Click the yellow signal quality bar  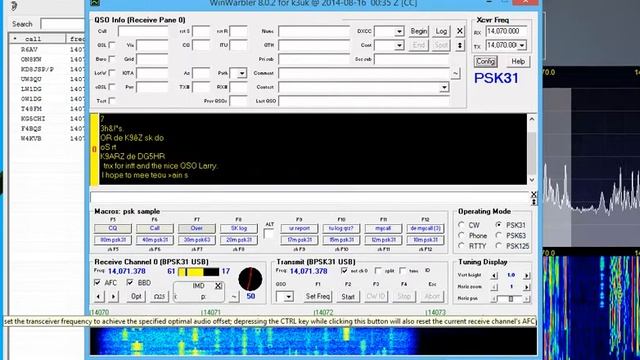point(198,271)
